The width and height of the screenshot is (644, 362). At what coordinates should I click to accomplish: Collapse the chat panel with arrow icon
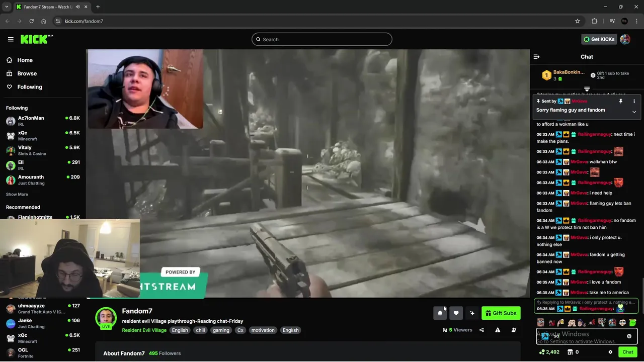coord(536,57)
